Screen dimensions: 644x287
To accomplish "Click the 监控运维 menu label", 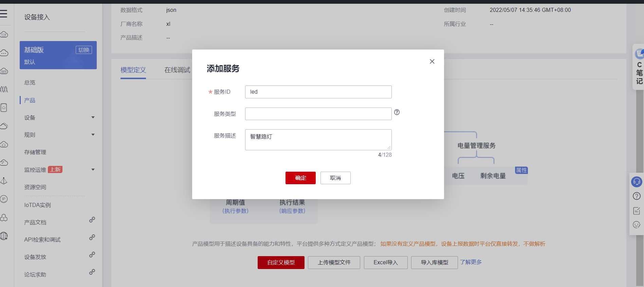I will (x=35, y=170).
